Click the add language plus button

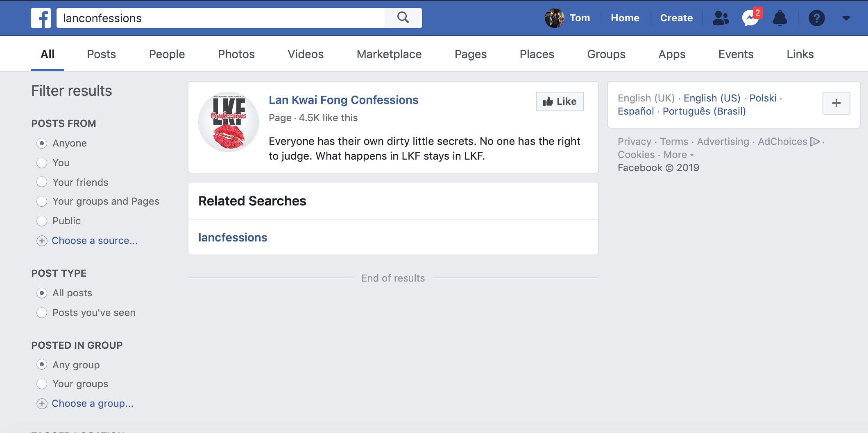tap(836, 103)
